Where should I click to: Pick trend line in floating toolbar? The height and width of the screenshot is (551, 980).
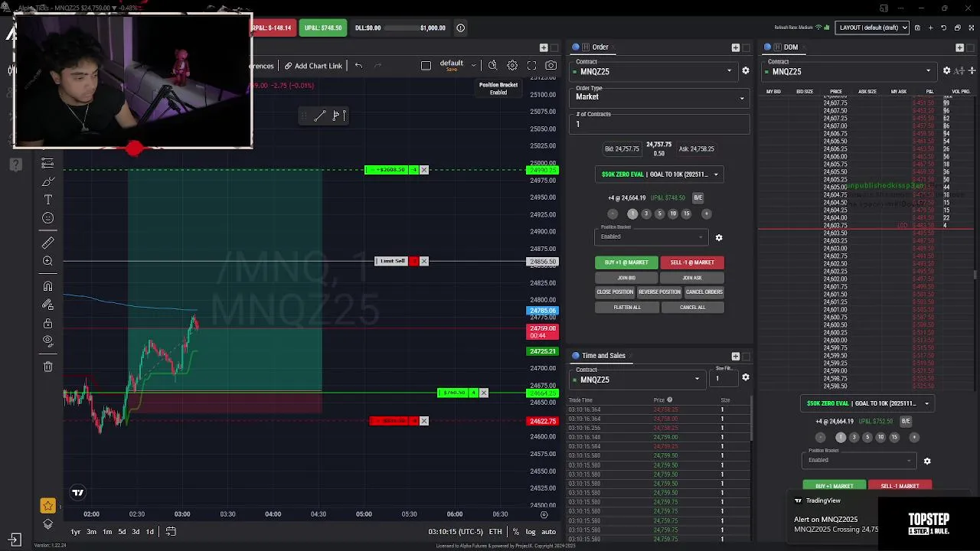point(320,116)
